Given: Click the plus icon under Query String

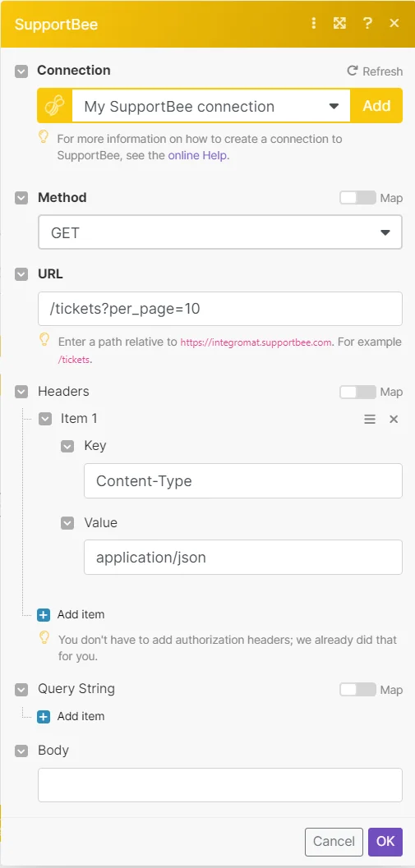Looking at the screenshot, I should (44, 716).
